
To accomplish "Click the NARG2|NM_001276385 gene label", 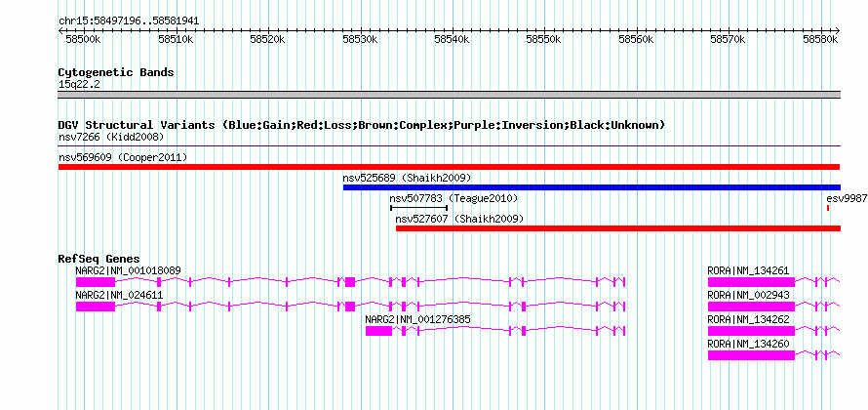I will click(418, 319).
